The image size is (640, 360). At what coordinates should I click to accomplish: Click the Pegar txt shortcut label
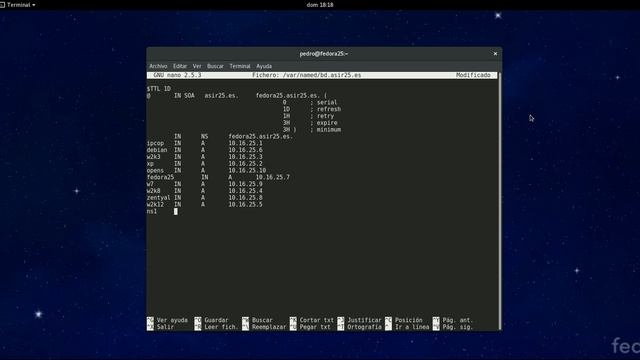coord(315,327)
